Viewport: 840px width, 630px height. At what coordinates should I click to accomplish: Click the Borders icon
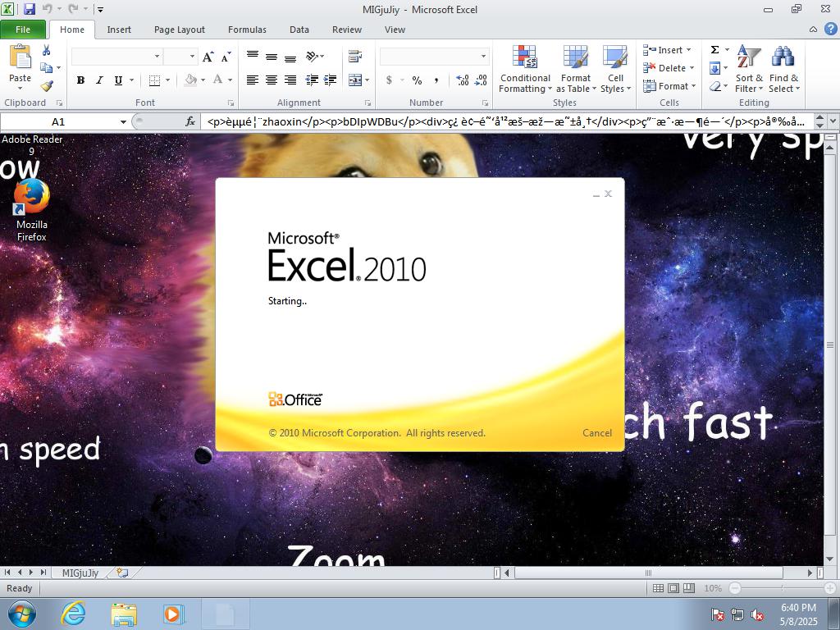pyautogui.click(x=154, y=80)
